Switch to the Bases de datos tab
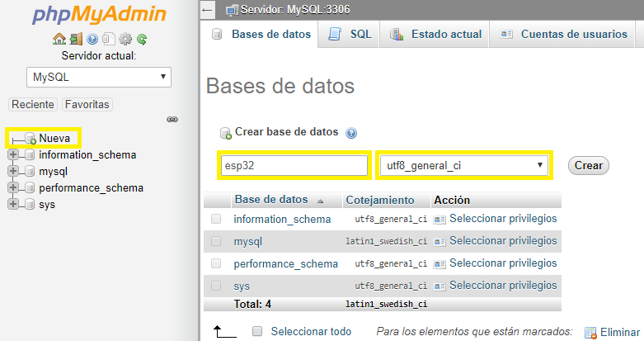The width and height of the screenshot is (644, 341). [261, 34]
